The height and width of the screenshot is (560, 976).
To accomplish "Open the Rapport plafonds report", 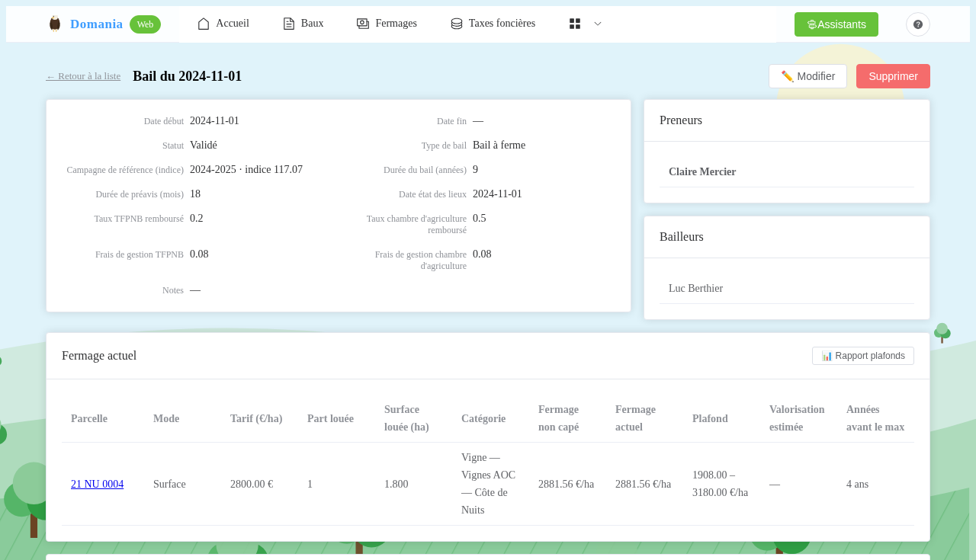I will 863,356.
